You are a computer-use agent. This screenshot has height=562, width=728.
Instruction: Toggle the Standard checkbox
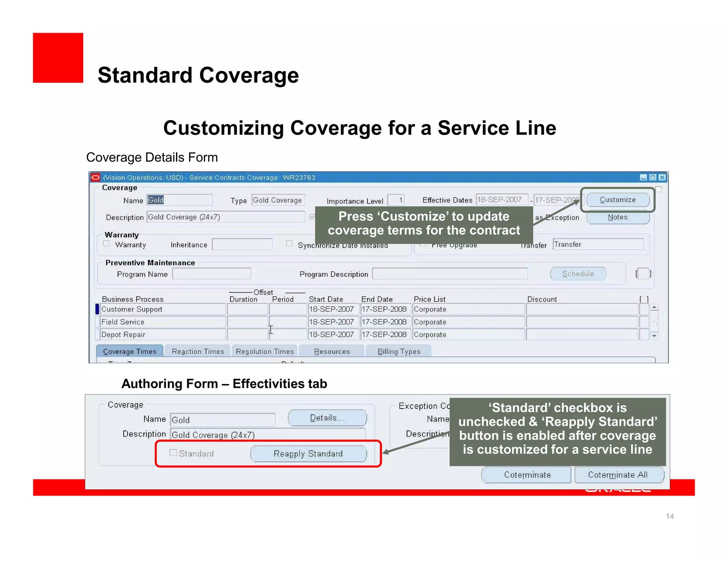pos(173,453)
